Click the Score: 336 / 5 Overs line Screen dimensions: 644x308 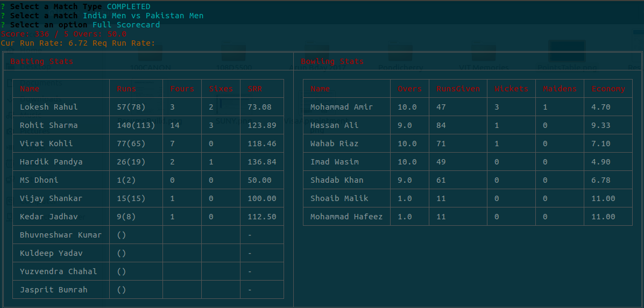point(63,34)
